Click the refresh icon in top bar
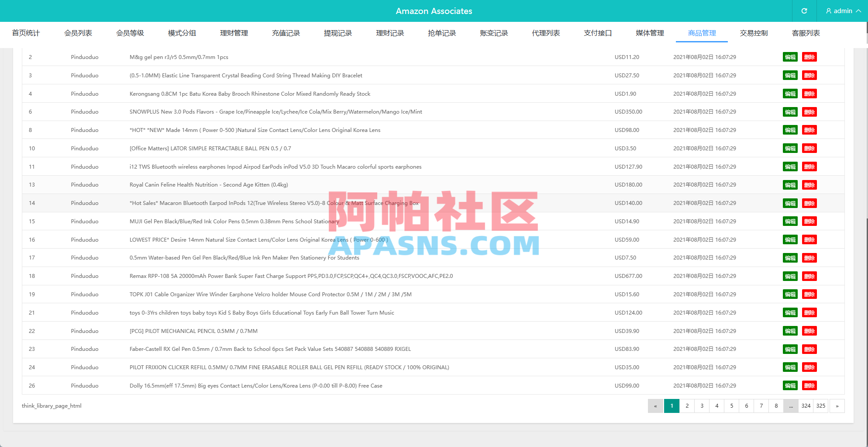 (804, 11)
